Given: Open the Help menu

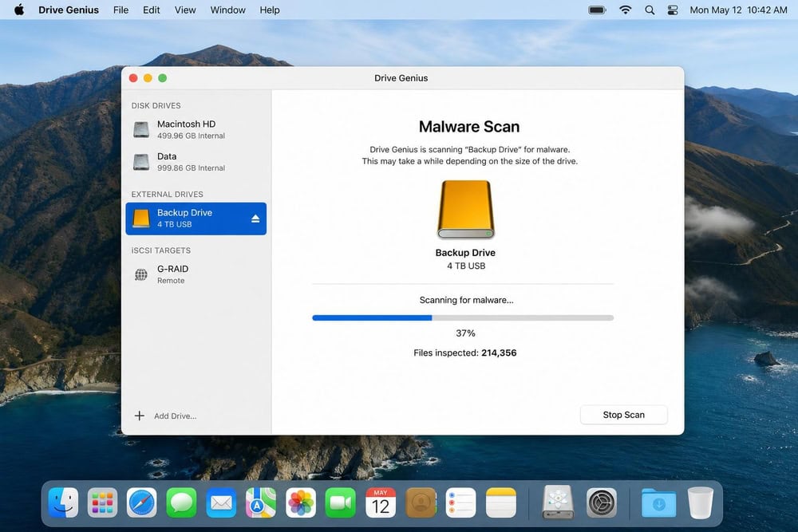Looking at the screenshot, I should coord(270,10).
